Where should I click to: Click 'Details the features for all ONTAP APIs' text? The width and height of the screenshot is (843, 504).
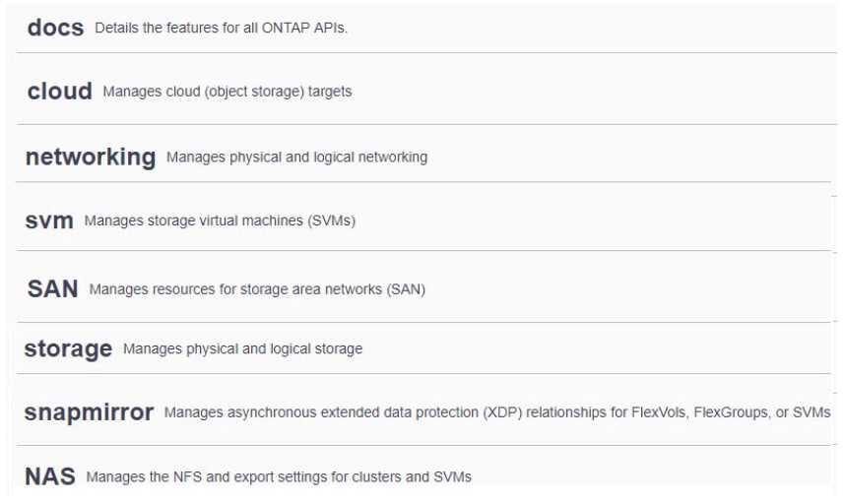[x=221, y=29]
